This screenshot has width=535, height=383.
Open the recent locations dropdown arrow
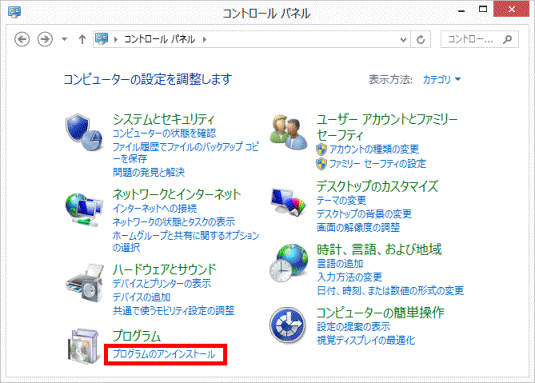[x=64, y=39]
